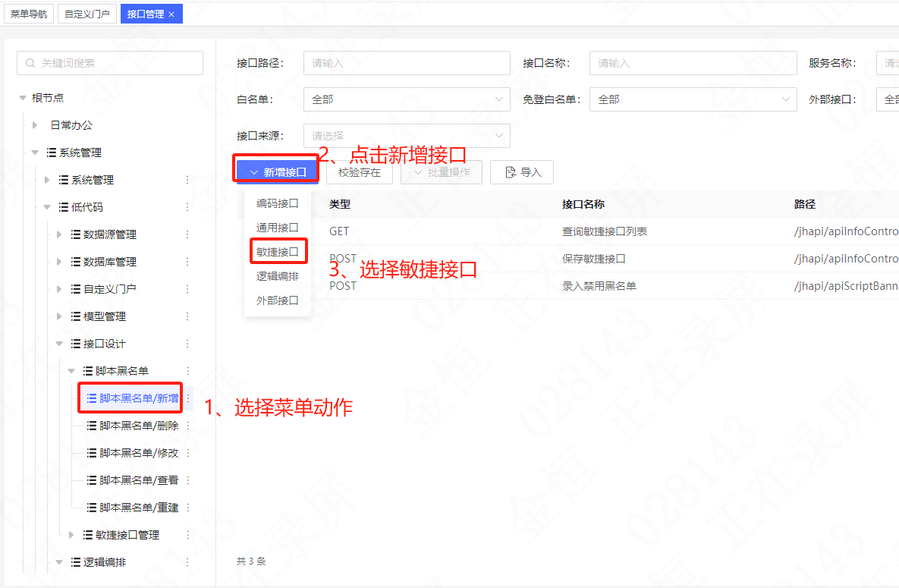This screenshot has width=899, height=588.
Task: Expand the 模型管理 node
Action: coord(59,316)
